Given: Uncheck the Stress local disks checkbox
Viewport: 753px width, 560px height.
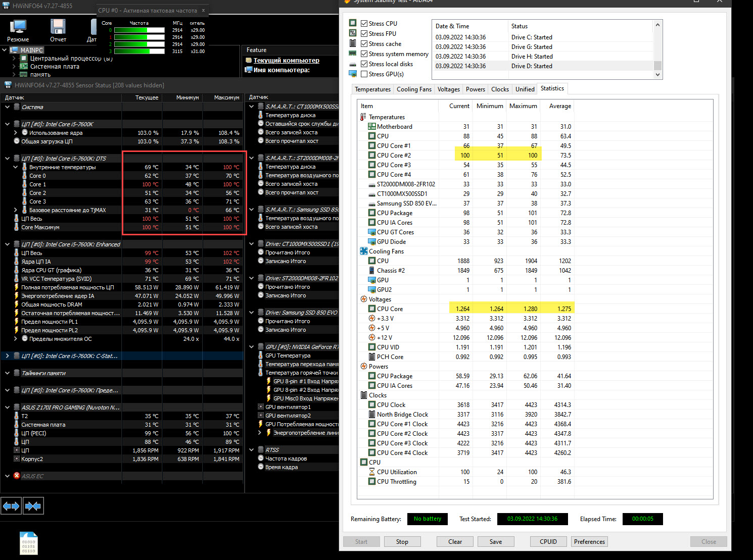Looking at the screenshot, I should 364,64.
